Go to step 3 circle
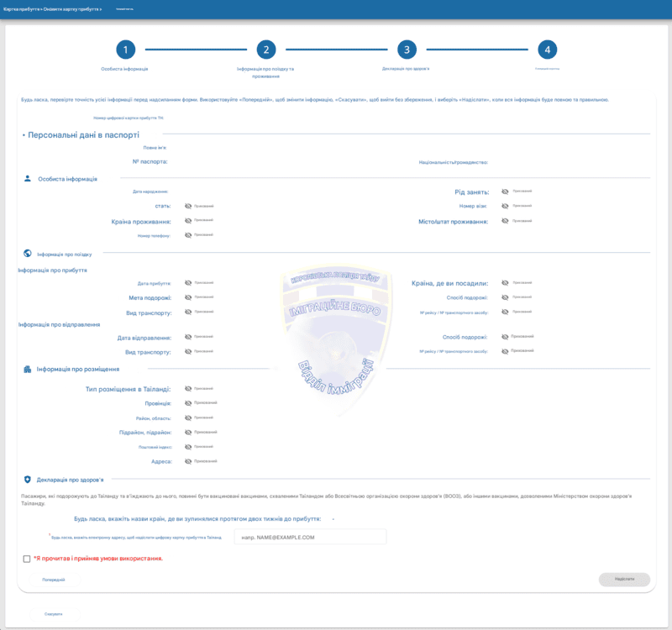The height and width of the screenshot is (630, 672). point(407,50)
